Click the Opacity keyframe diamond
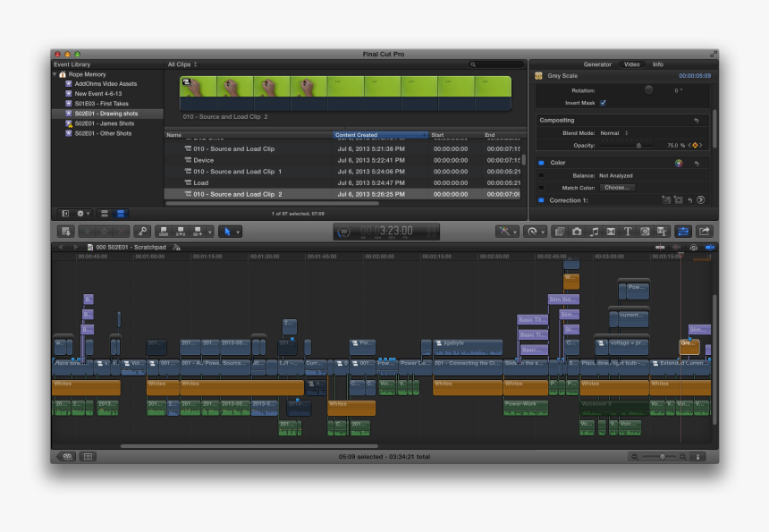Viewport: 769px width, 532px height. (x=695, y=145)
